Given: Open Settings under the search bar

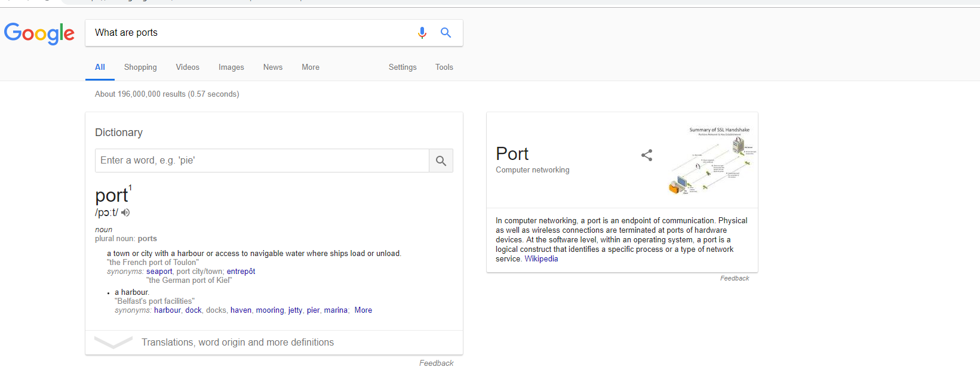Looking at the screenshot, I should 403,67.
